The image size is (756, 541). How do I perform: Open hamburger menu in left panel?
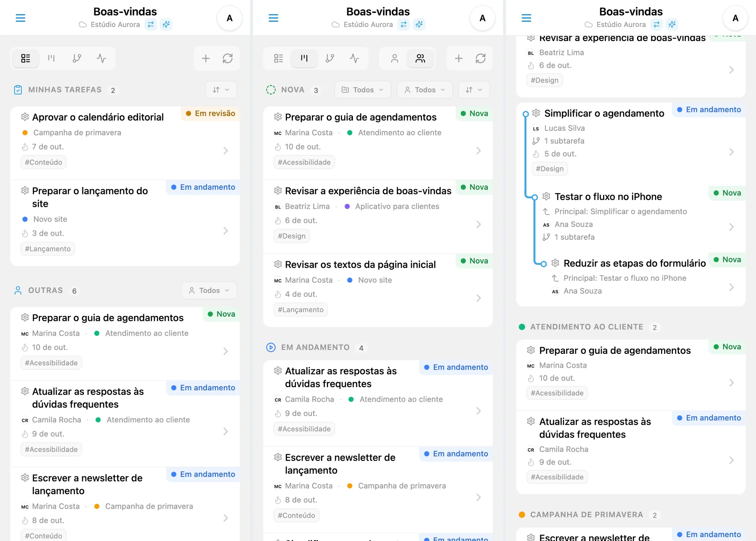(x=20, y=18)
